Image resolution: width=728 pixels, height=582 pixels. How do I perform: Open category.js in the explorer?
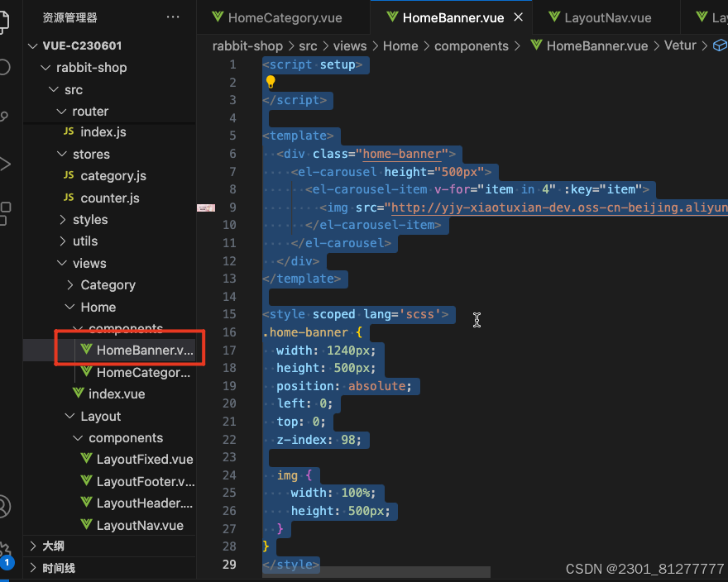pyautogui.click(x=113, y=176)
